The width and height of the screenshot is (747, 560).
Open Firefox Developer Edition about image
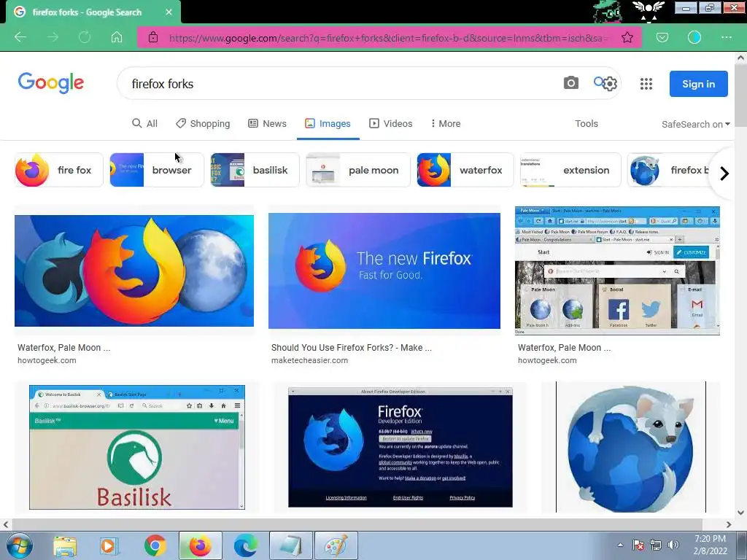pyautogui.click(x=400, y=447)
